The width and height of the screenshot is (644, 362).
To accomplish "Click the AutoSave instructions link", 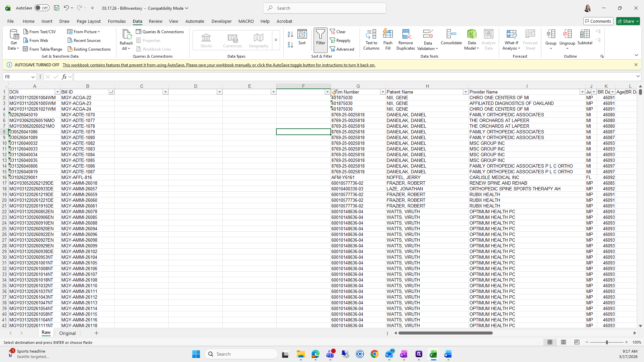I will pos(219,65).
